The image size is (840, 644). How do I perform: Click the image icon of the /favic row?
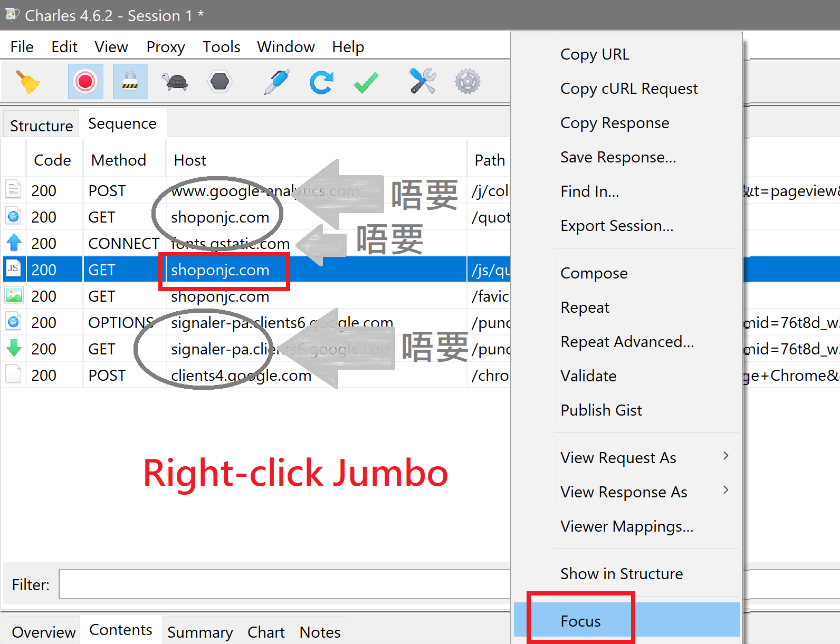click(x=14, y=295)
